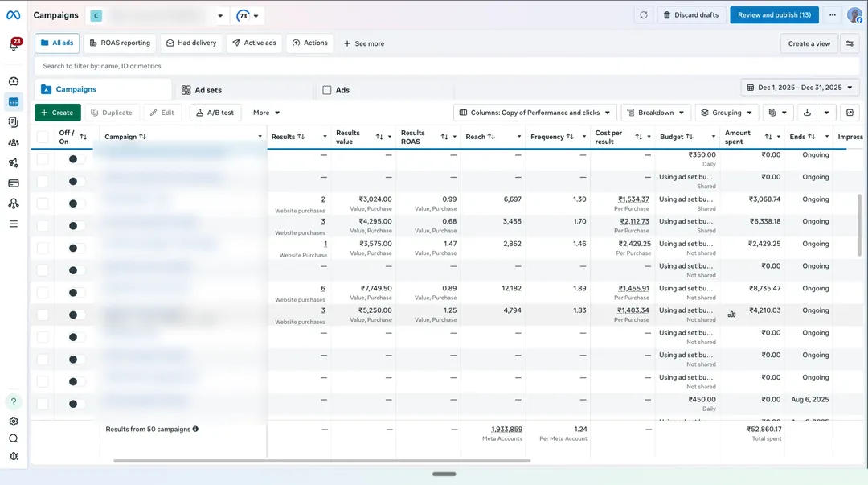The width and height of the screenshot is (868, 485).
Task: Select all campaigns header checkbox
Action: point(43,137)
